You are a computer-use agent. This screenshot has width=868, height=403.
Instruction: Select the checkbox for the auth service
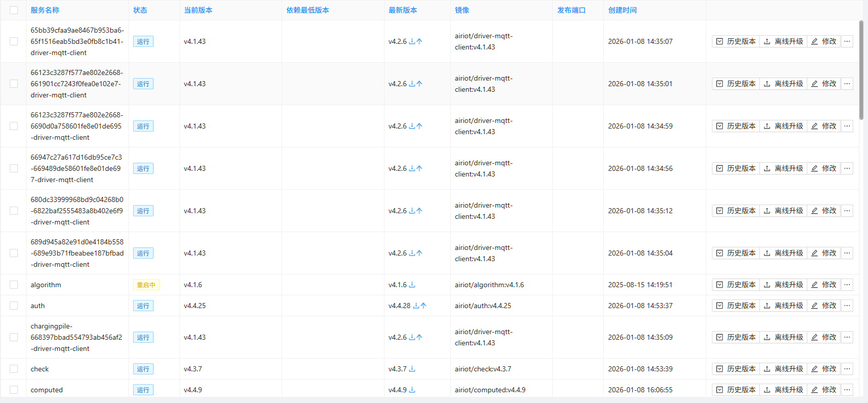point(14,306)
